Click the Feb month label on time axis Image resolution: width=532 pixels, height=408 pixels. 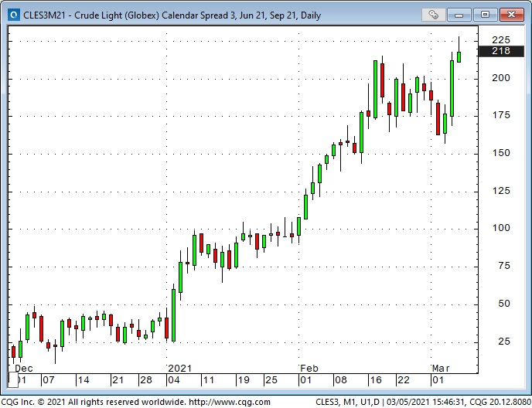[x=309, y=369]
